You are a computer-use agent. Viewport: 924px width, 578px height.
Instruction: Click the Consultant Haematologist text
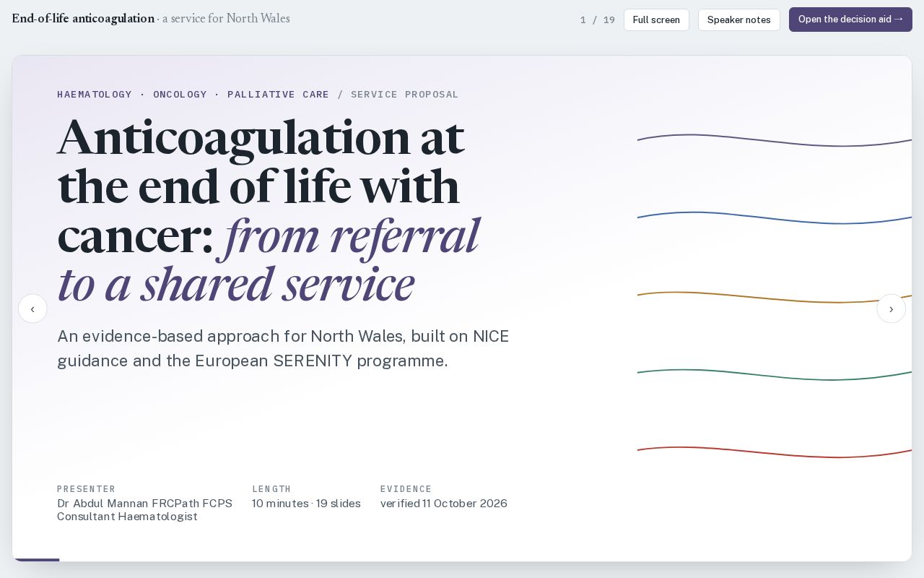click(127, 517)
